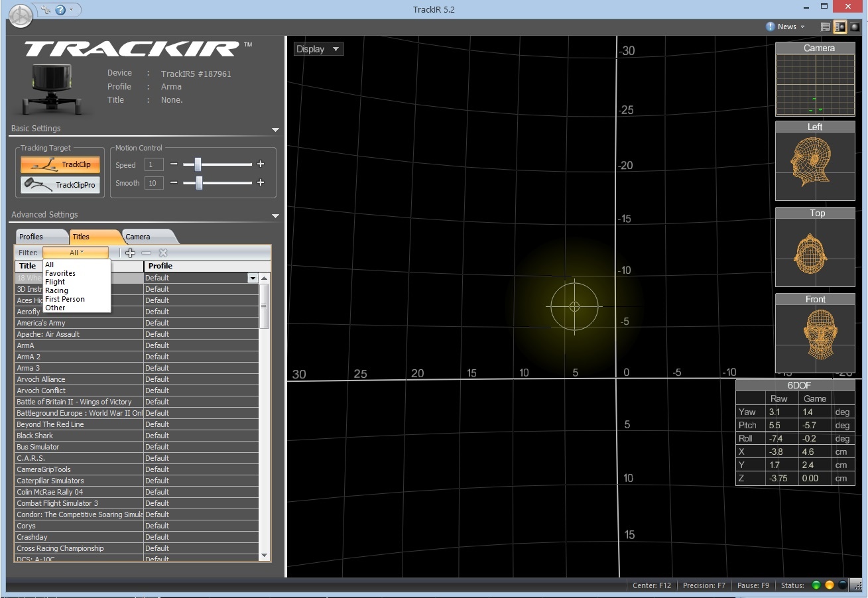Viewport: 868px width, 598px height.
Task: Open the Filter dropdown showing All
Action: point(76,253)
